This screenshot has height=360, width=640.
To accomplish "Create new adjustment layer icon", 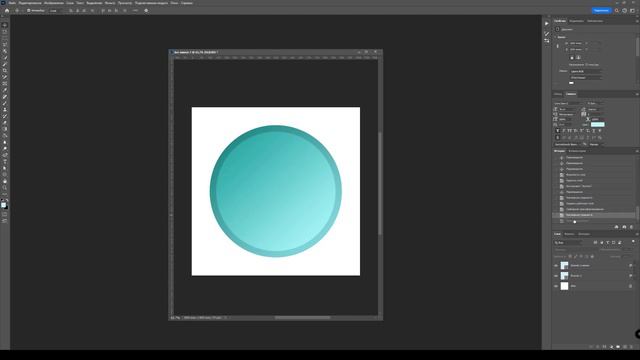I will [x=611, y=347].
